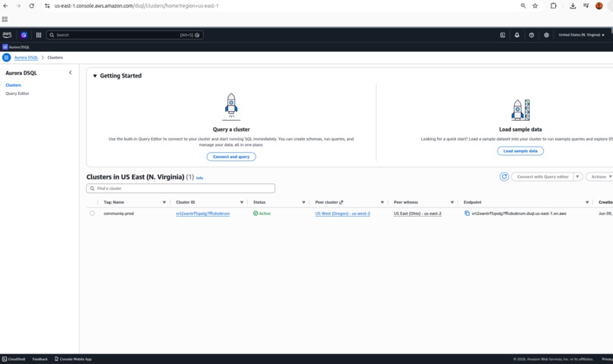Open the help question mark icon
Viewport: 613px width, 364px height.
pos(532,35)
